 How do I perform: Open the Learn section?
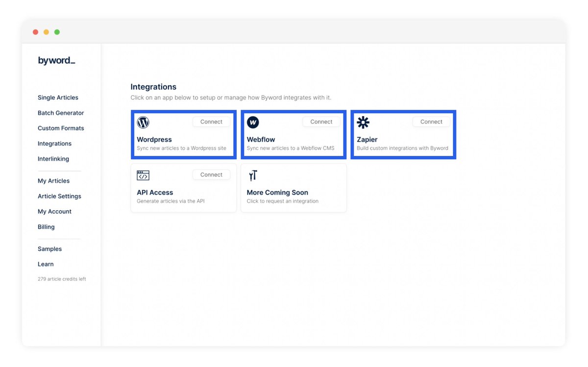click(x=46, y=264)
